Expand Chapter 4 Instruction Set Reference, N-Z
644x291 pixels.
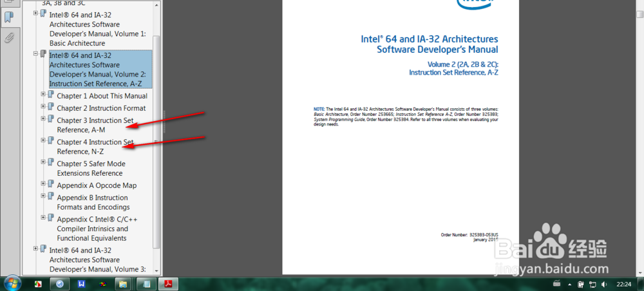43,140
